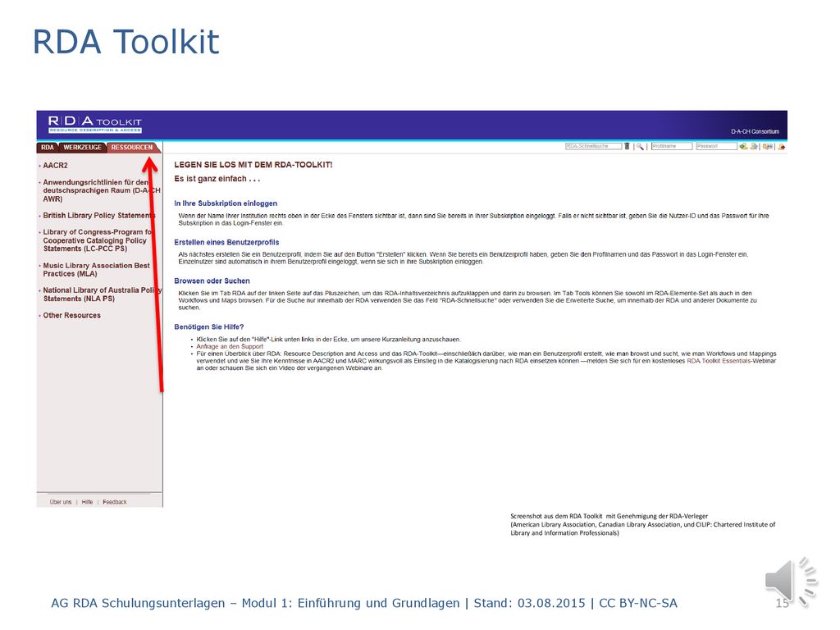Expand the AACR2 tree node
This screenshot has width=840, height=630.
click(39, 166)
